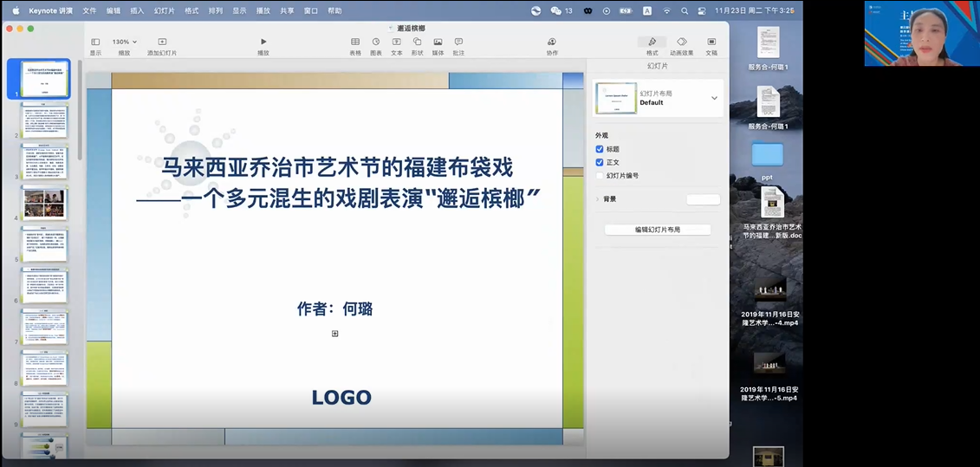
Task: Click the background color well
Action: tap(703, 199)
